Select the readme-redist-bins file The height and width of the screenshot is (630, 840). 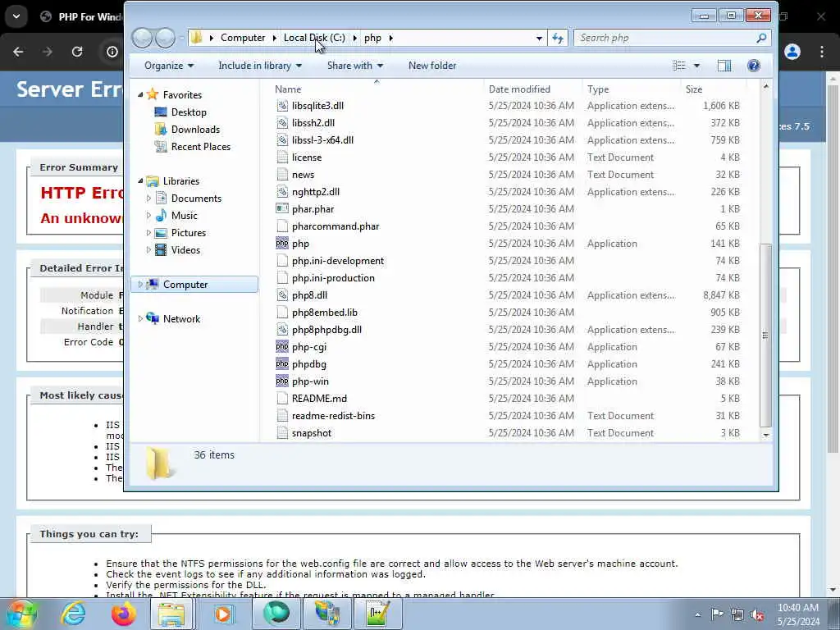(333, 415)
